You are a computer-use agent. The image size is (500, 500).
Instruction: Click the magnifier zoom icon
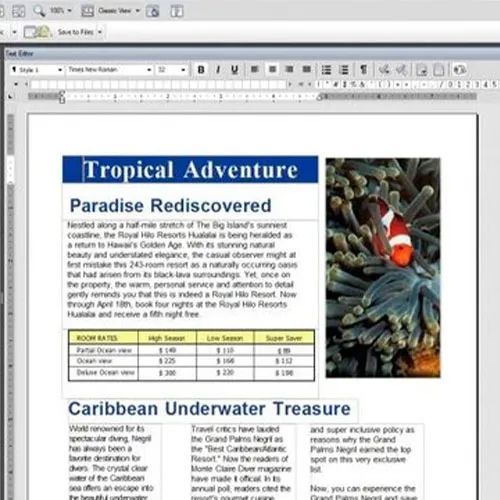pyautogui.click(x=39, y=11)
